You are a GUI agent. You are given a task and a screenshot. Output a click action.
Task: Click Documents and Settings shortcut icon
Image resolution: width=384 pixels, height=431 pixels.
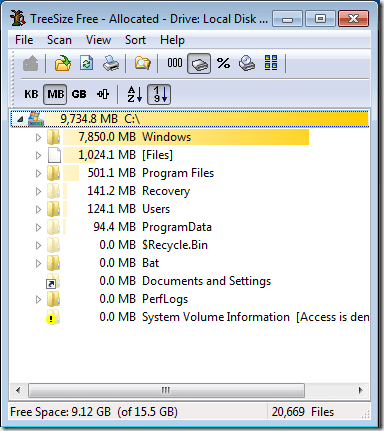(x=53, y=281)
